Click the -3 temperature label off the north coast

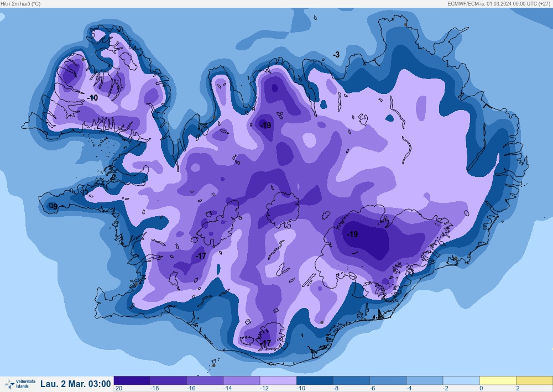pyautogui.click(x=336, y=55)
